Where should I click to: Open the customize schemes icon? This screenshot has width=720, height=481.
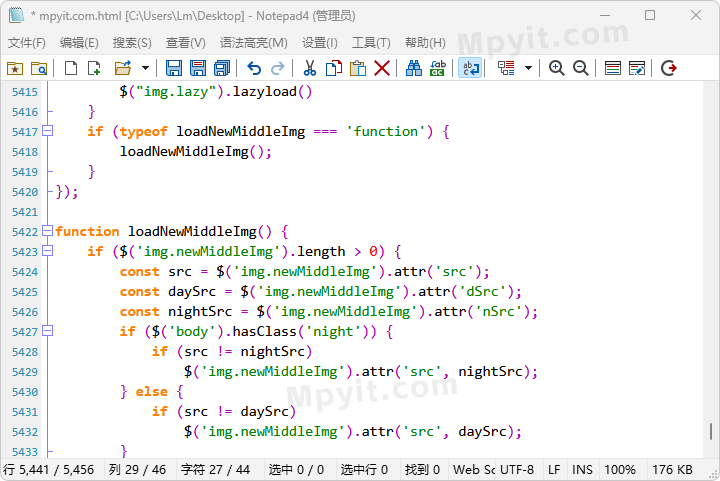tap(637, 68)
